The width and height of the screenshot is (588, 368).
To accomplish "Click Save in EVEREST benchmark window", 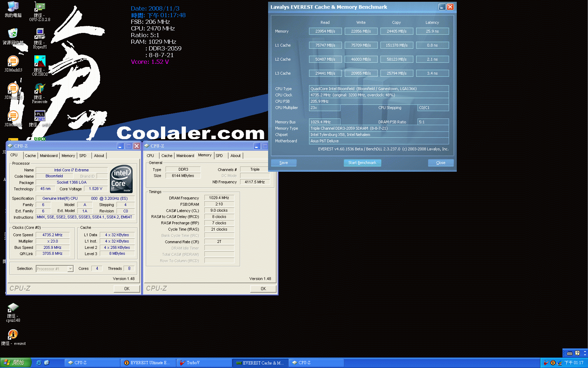I will pos(284,163).
